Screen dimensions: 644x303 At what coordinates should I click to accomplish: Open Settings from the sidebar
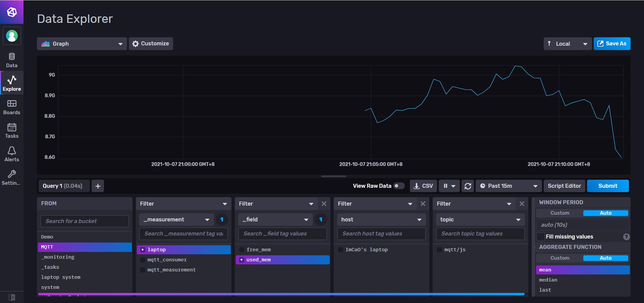click(x=11, y=177)
